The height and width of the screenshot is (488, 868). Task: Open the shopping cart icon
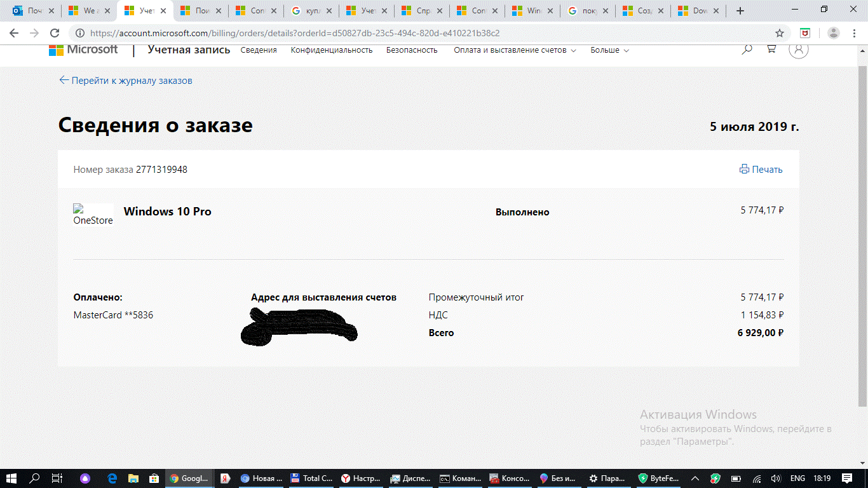click(x=771, y=49)
